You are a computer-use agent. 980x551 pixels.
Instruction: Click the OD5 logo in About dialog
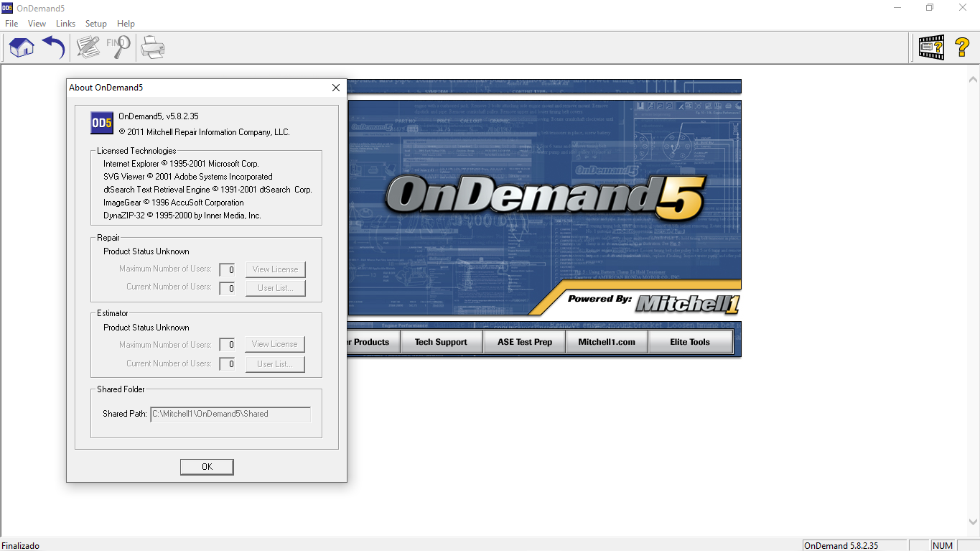pyautogui.click(x=102, y=123)
